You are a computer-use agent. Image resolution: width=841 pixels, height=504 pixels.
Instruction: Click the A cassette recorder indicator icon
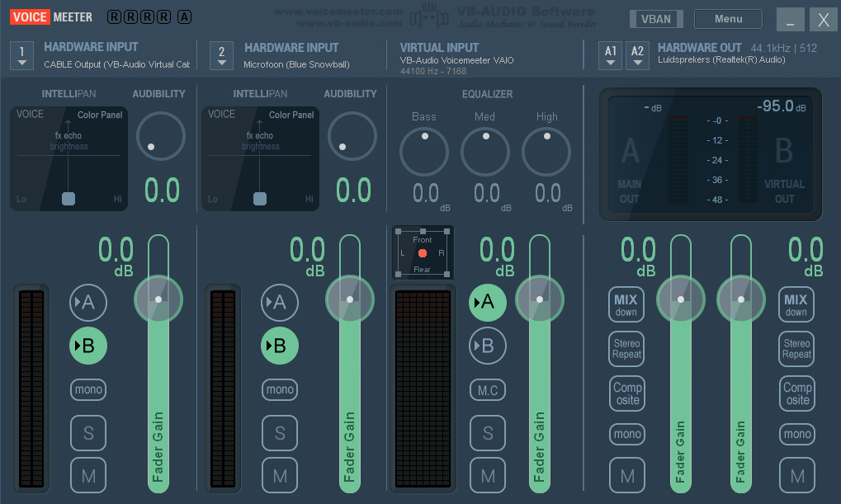click(184, 17)
